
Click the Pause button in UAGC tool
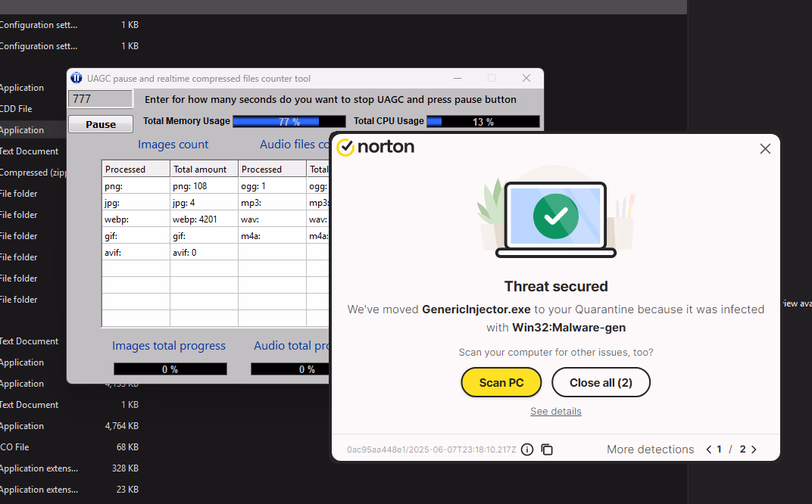[101, 124]
